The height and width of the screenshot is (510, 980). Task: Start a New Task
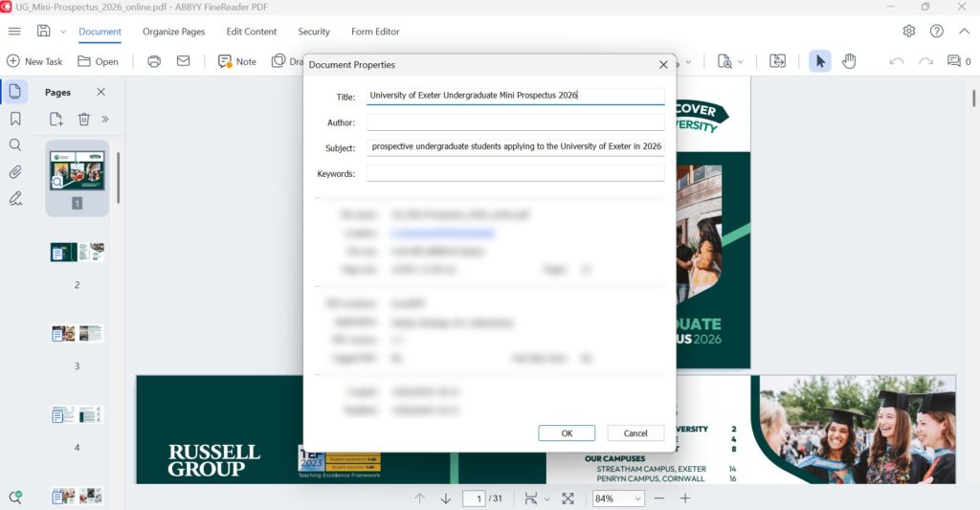(x=34, y=61)
